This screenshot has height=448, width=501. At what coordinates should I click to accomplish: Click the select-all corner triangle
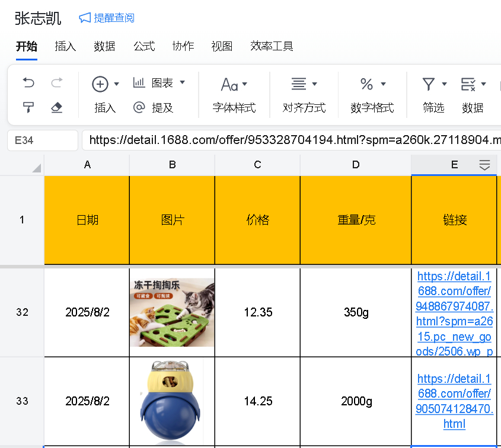coord(36,168)
